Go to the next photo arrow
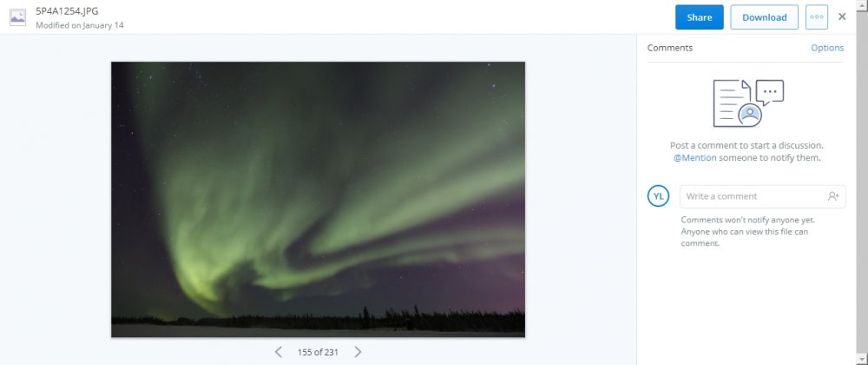This screenshot has width=868, height=365. [358, 352]
